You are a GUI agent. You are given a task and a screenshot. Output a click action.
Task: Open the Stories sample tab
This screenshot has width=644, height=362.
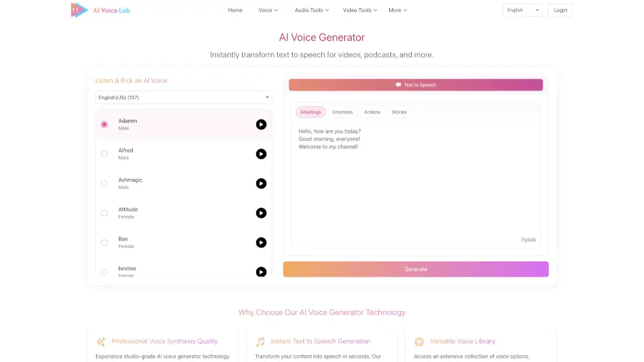399,112
